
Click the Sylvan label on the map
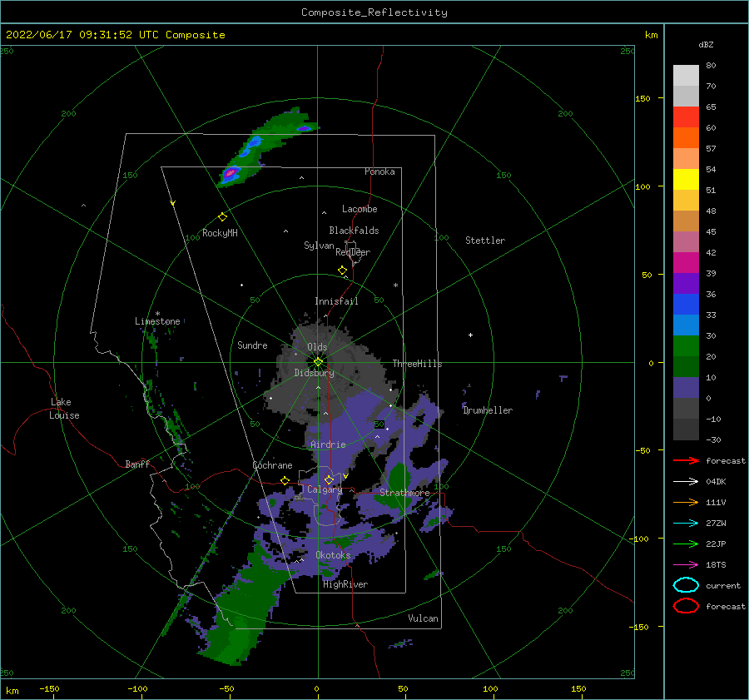(x=319, y=246)
